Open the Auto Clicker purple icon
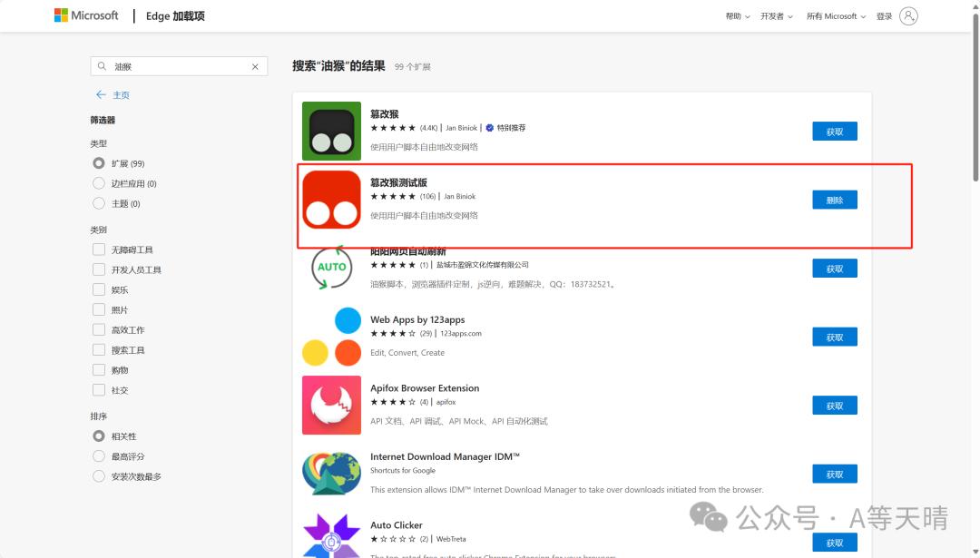This screenshot has width=980, height=558. (x=331, y=536)
